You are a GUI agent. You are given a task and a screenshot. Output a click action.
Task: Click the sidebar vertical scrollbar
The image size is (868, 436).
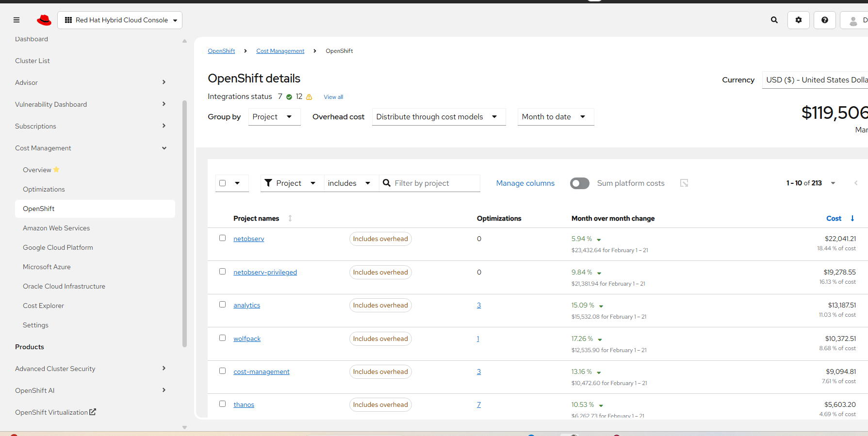click(x=184, y=224)
